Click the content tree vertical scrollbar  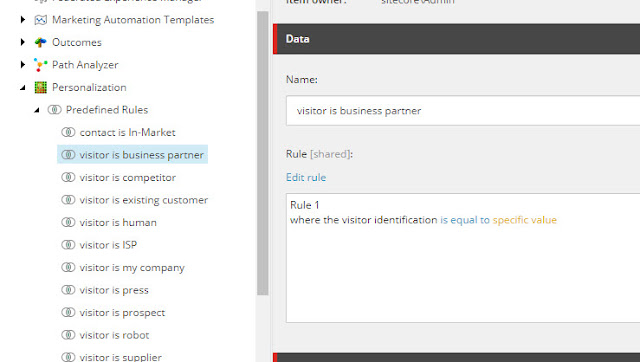262,153
